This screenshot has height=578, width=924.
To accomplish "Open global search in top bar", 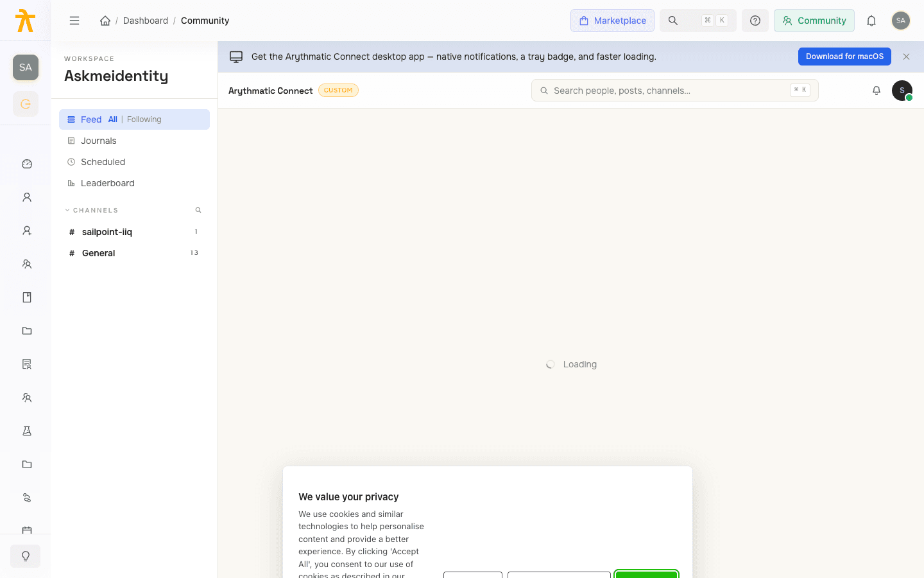I will (x=697, y=21).
